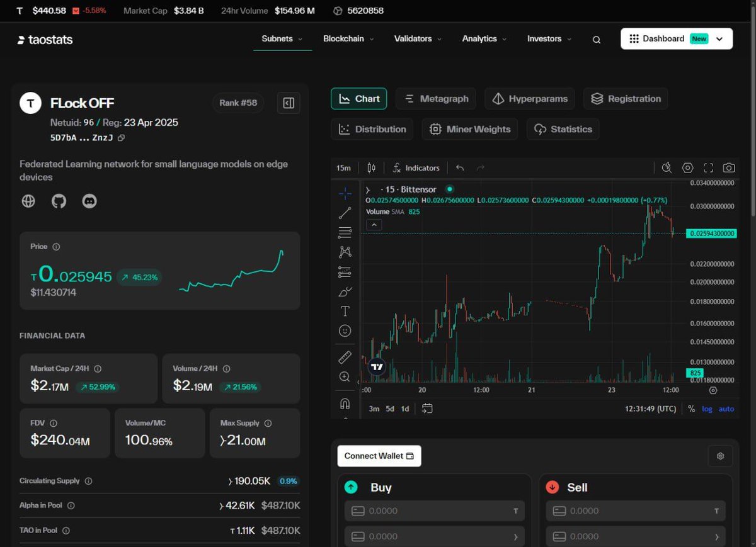Click the 12:31:49 (UTC) timezone selector
This screenshot has width=756, height=547.
[x=651, y=409]
